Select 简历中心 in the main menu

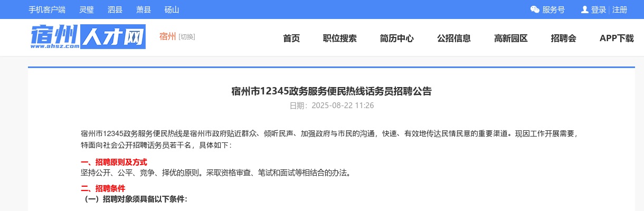click(x=397, y=38)
